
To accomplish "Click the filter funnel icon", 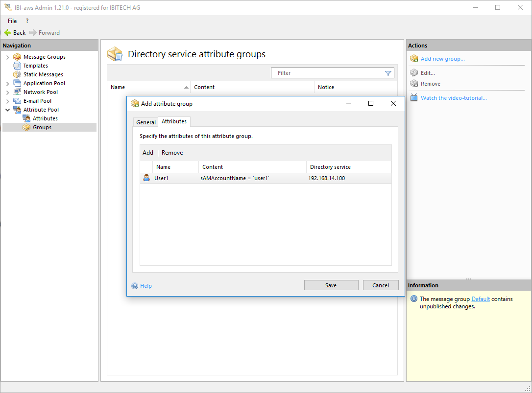I will click(388, 73).
